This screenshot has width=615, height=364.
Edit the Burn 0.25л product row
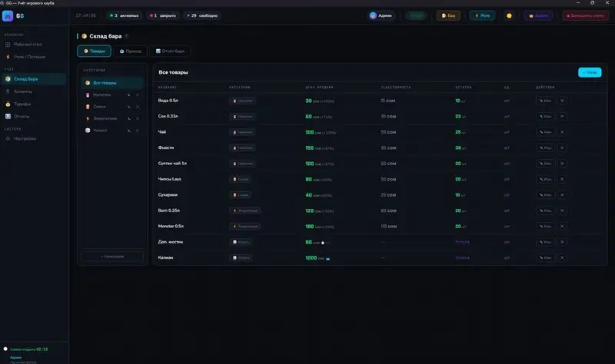[545, 210]
